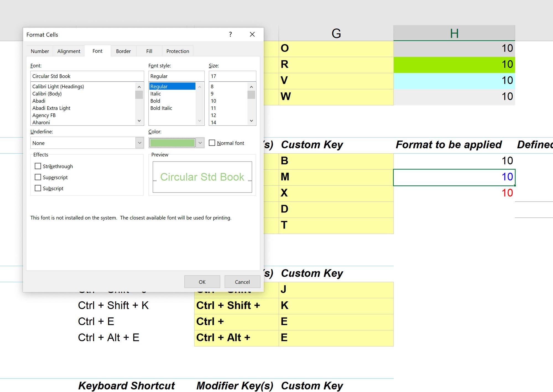Choose Bold Italic in Font style list
This screenshot has width=553, height=392.
click(x=161, y=108)
